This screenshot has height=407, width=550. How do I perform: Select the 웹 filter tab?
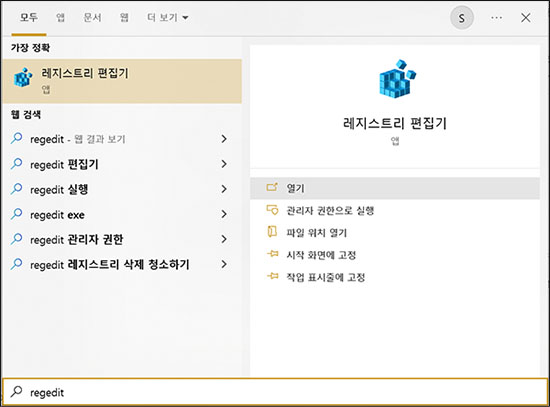pos(124,17)
